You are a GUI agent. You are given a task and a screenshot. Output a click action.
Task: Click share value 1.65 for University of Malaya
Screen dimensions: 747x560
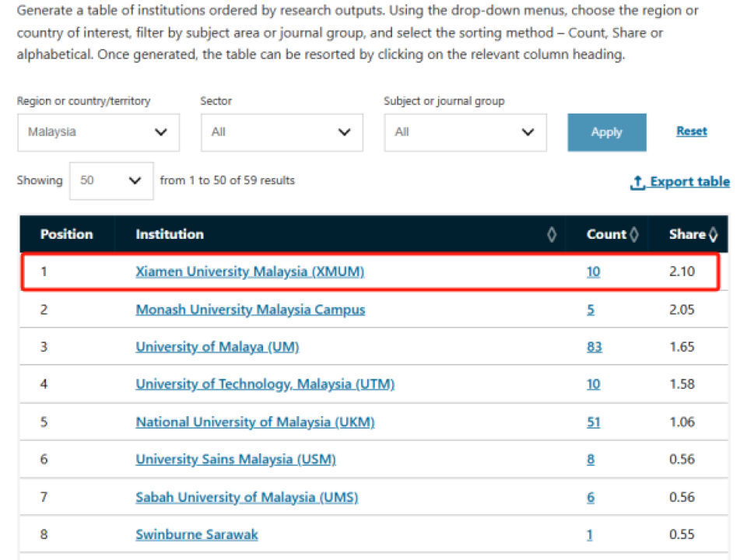(682, 347)
